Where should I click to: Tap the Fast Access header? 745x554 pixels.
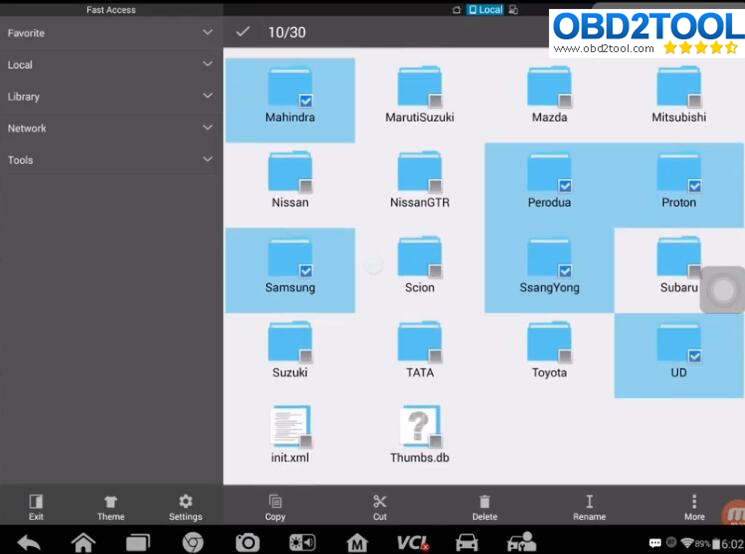(111, 10)
